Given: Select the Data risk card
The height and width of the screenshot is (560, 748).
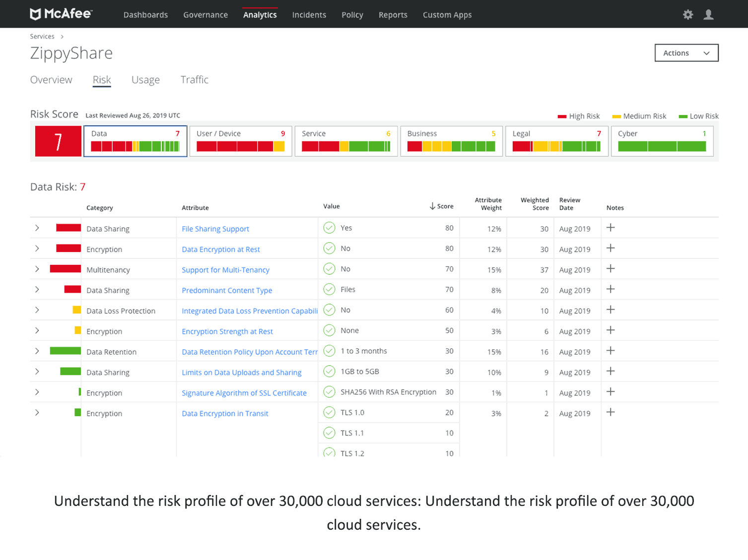Looking at the screenshot, I should [x=136, y=141].
